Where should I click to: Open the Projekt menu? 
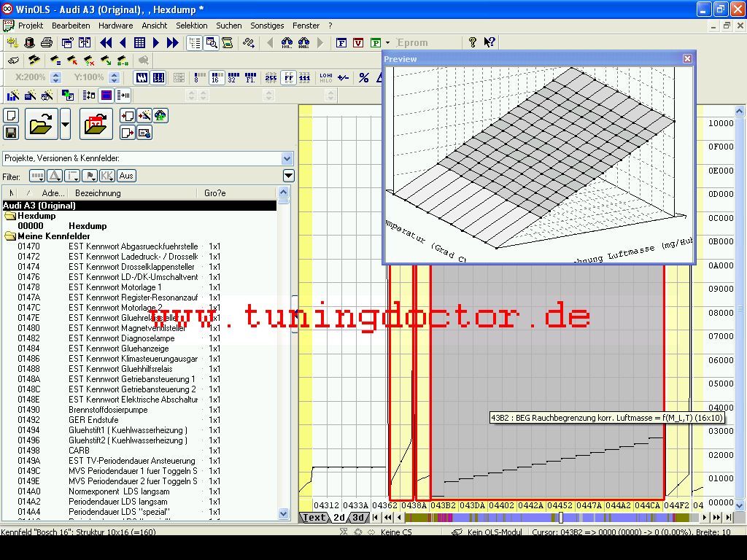pyautogui.click(x=31, y=26)
